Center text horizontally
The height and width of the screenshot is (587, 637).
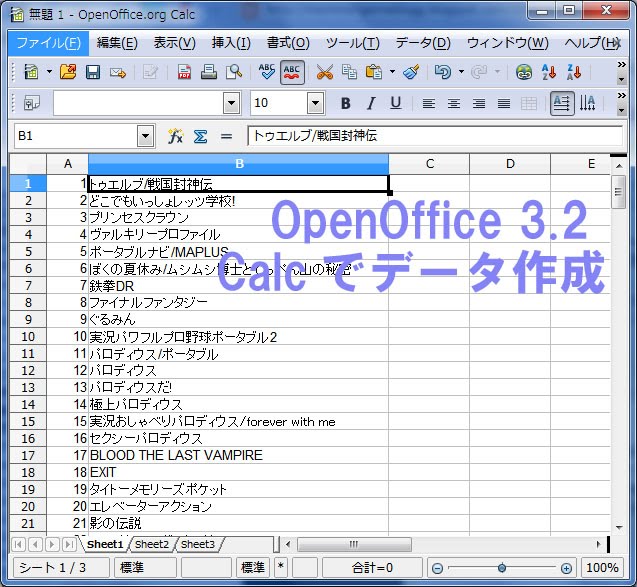[454, 103]
